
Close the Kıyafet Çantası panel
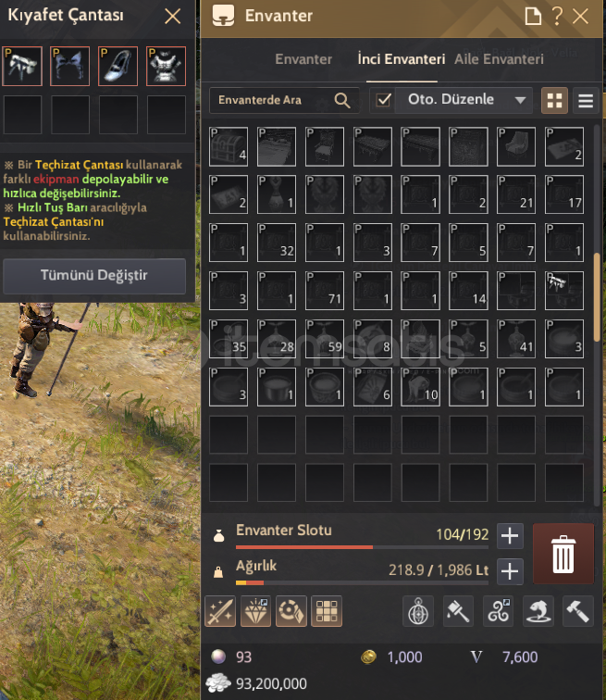(x=173, y=17)
